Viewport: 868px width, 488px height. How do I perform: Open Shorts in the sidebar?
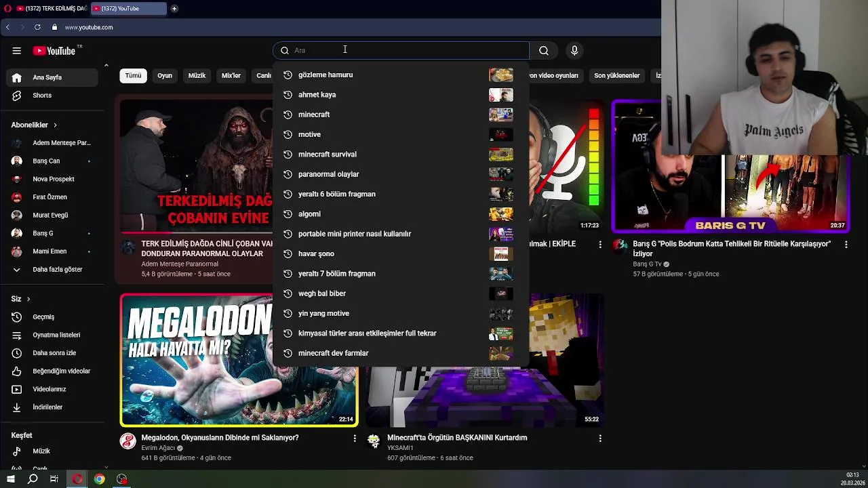point(52,96)
